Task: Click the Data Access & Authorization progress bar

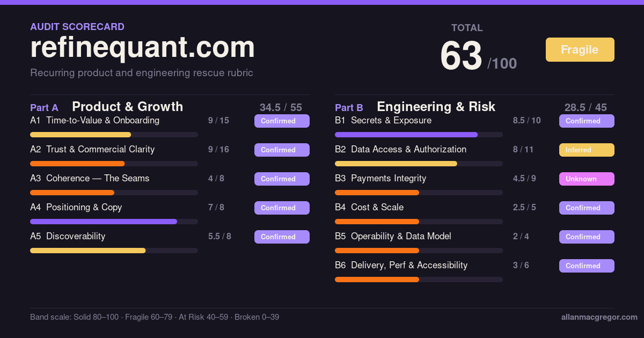Action: [x=419, y=164]
